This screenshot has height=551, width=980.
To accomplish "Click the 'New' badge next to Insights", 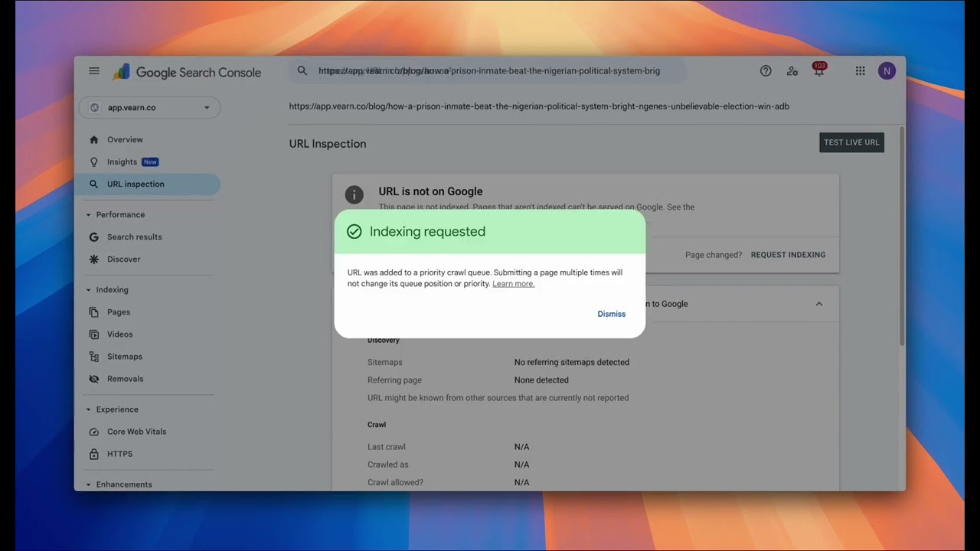I will click(x=150, y=161).
